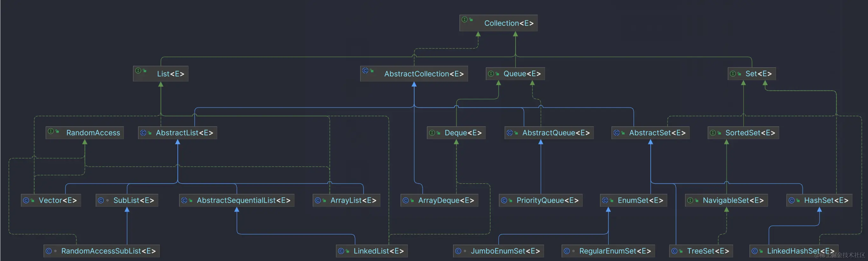Image resolution: width=868 pixels, height=261 pixels.
Task: Select the AbstractSet<E> label
Action: click(x=657, y=133)
